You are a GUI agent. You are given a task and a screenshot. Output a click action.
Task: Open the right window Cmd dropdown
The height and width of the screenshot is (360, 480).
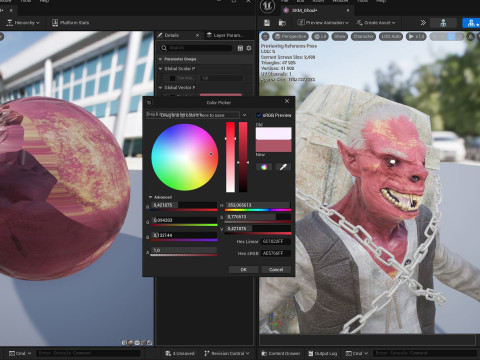click(357, 353)
